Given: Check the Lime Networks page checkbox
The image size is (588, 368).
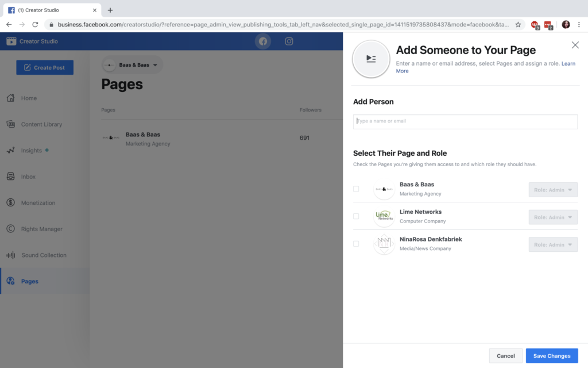Looking at the screenshot, I should click(356, 216).
